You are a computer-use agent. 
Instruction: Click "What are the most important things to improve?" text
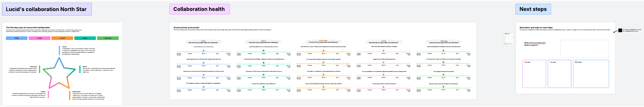tap(535, 44)
